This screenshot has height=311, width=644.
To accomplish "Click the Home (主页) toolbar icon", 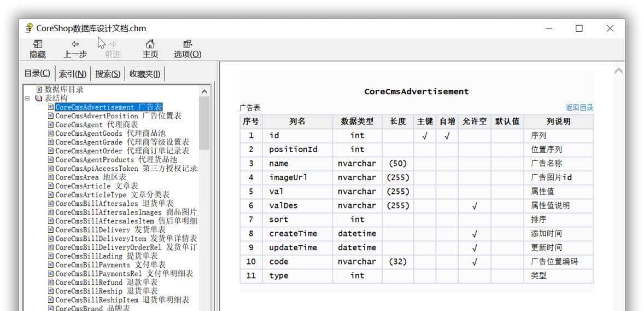I will coord(150,44).
